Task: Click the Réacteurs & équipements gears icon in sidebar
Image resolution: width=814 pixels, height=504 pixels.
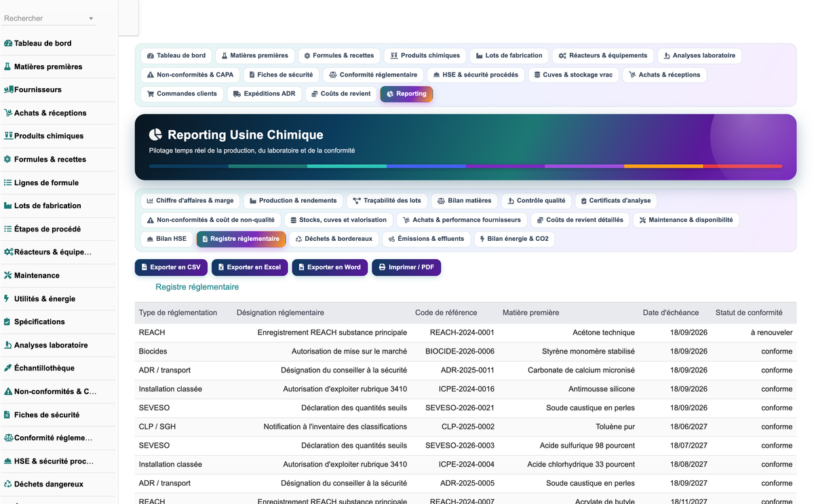Action: (x=9, y=252)
